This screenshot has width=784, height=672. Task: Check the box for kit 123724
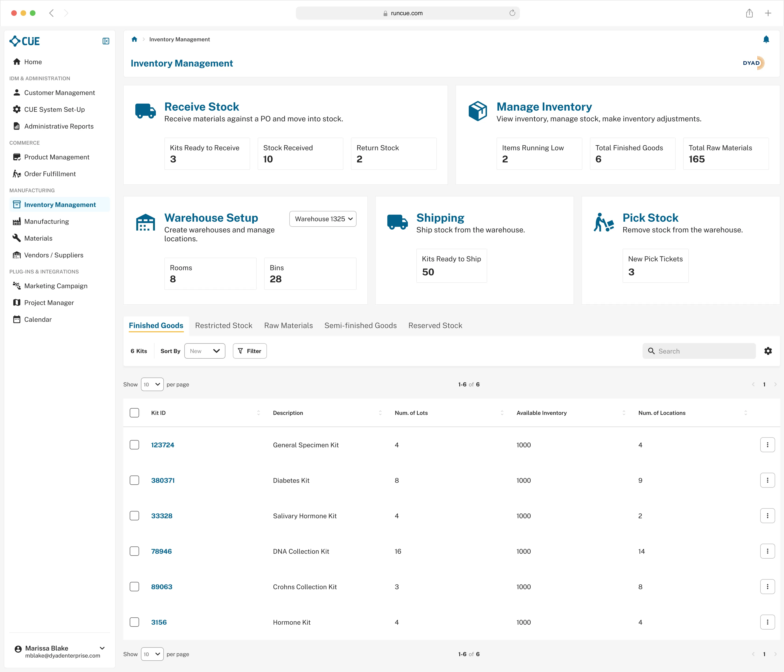coord(134,445)
